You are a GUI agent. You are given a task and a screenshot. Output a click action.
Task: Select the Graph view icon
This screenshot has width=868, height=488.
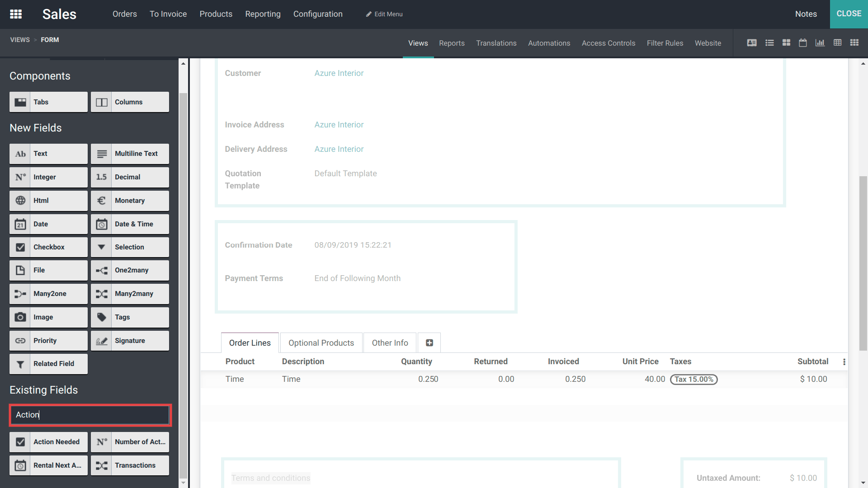[820, 42]
